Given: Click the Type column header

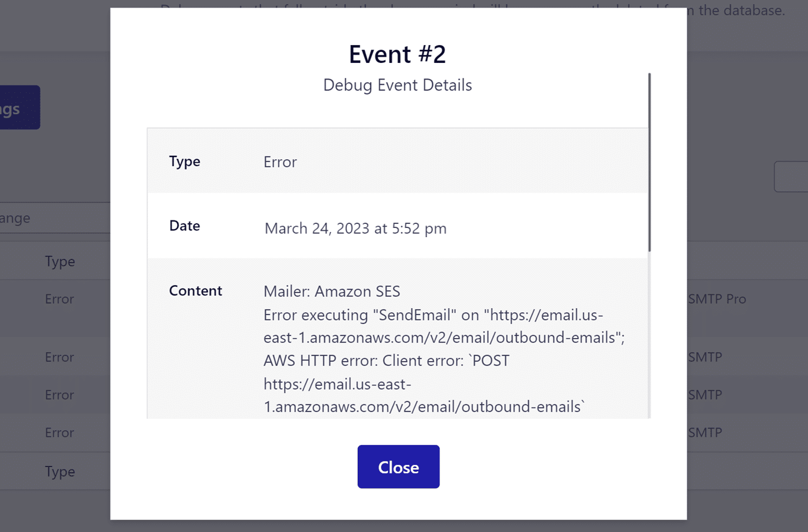Looking at the screenshot, I should tap(59, 261).
